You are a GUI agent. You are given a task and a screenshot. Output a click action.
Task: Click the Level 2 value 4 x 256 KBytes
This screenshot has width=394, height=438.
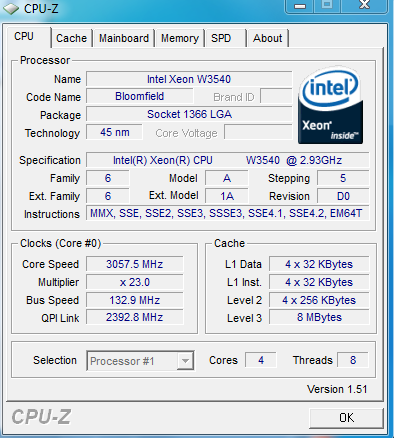319,300
